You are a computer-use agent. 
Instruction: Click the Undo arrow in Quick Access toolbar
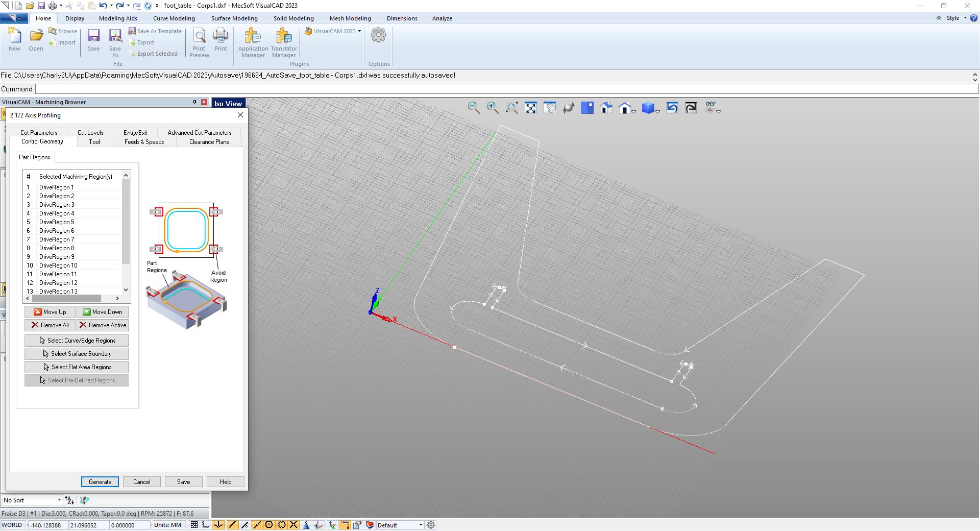click(x=103, y=6)
